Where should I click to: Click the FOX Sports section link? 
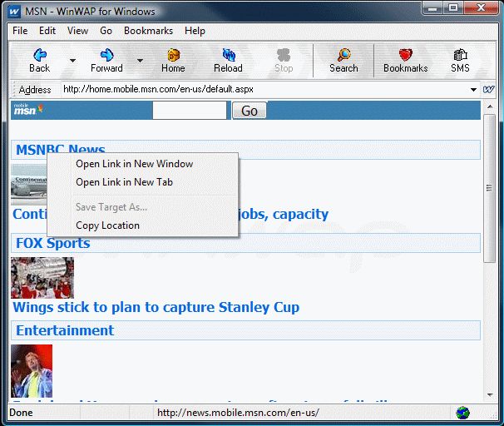(x=52, y=243)
